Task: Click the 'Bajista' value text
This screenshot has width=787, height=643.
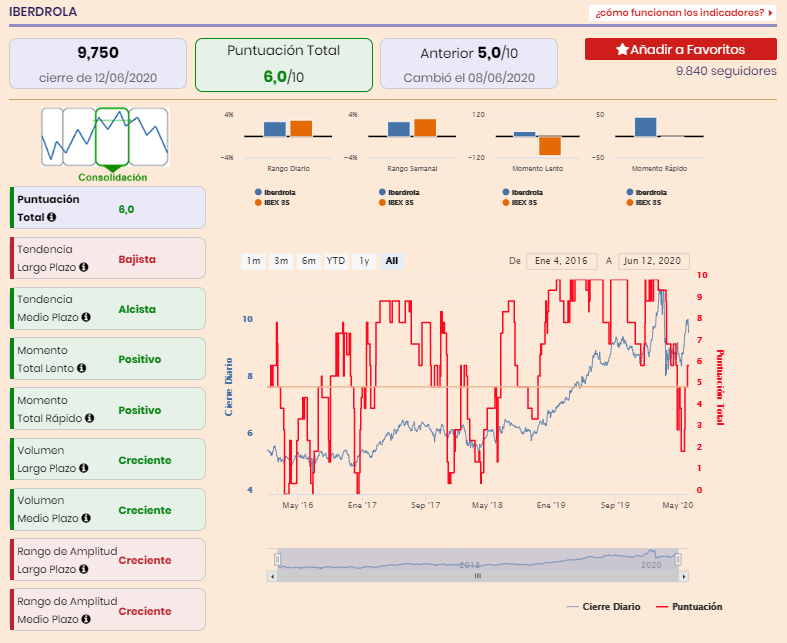Action: (x=137, y=260)
